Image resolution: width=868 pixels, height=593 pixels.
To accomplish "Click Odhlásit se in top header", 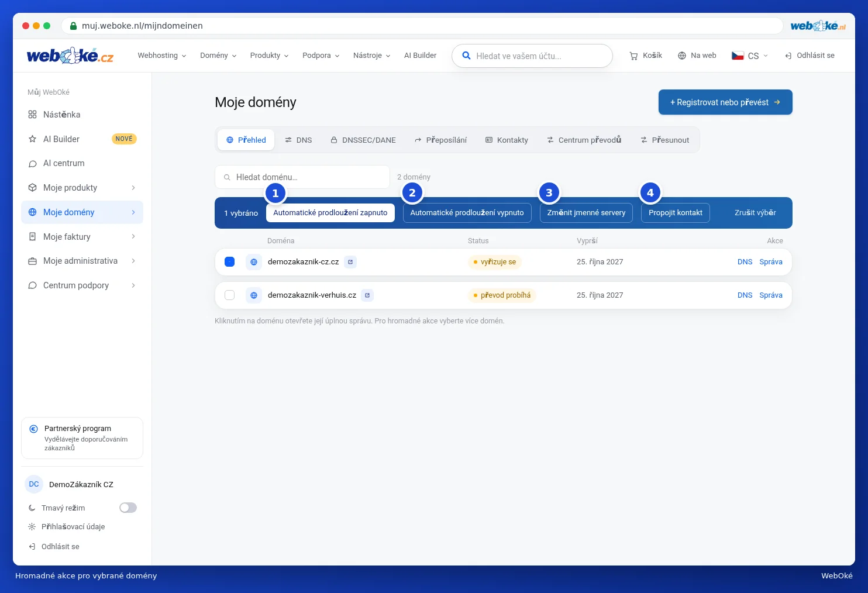I will (810, 56).
